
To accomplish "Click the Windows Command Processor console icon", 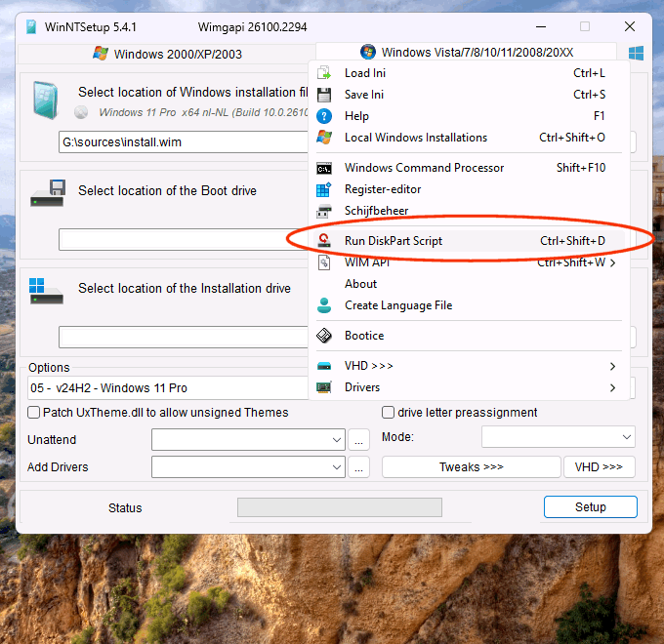I will click(324, 168).
